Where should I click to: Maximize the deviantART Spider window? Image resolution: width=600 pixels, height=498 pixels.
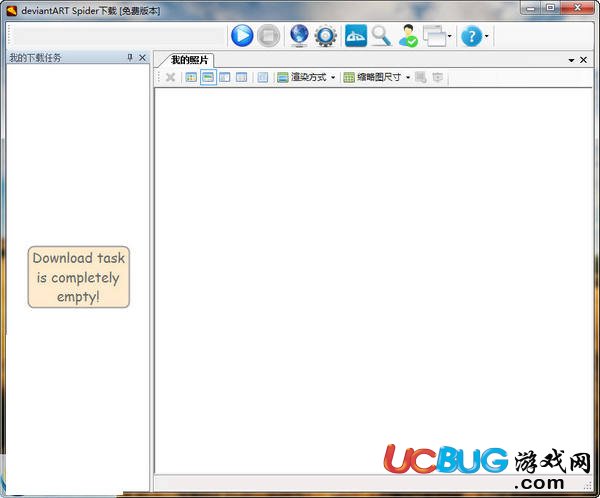(x=550, y=8)
